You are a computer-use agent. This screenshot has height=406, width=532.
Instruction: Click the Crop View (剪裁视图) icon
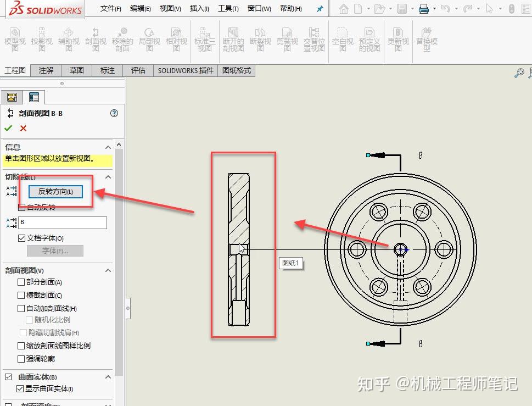(x=287, y=40)
